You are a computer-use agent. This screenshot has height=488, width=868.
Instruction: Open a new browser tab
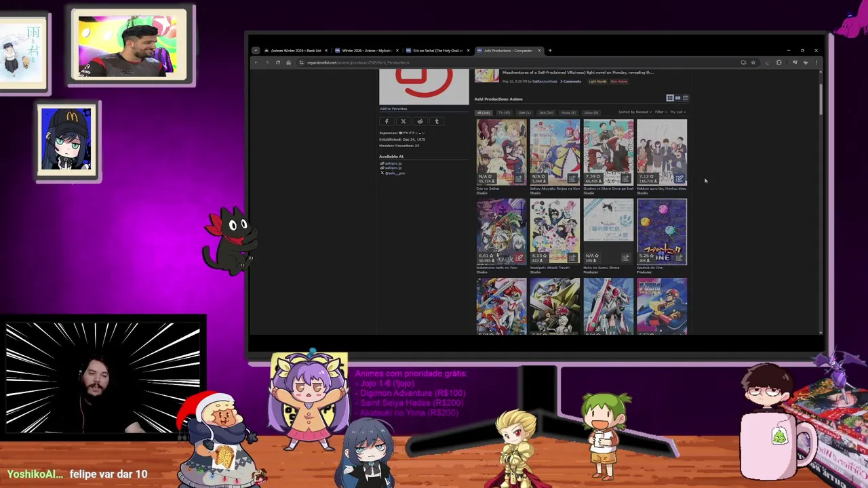[x=550, y=51]
